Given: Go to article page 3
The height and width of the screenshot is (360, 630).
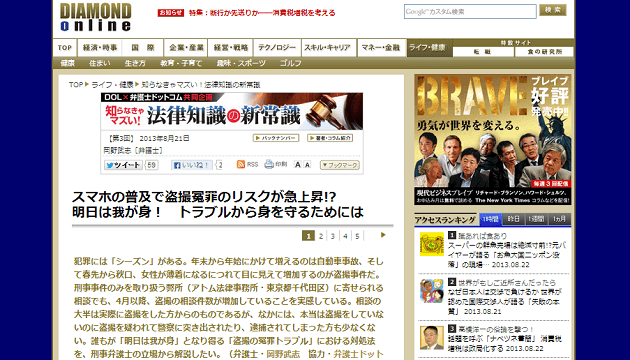Looking at the screenshot, I should 333,236.
